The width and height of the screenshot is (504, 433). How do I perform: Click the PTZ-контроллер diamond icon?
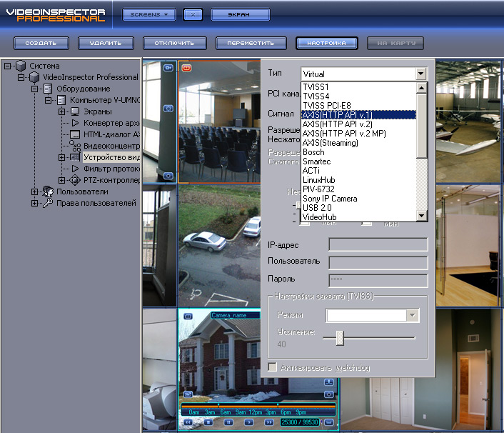coord(75,180)
